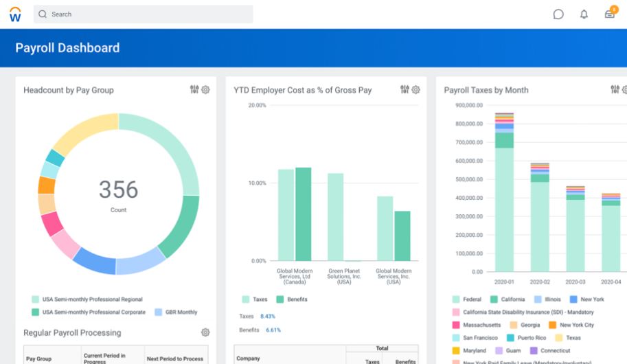
Task: Click the Taxes 8.43% value link
Action: 268,316
